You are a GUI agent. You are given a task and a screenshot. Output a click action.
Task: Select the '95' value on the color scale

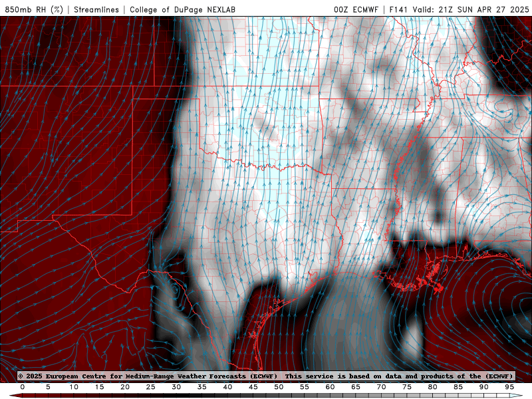click(509, 387)
